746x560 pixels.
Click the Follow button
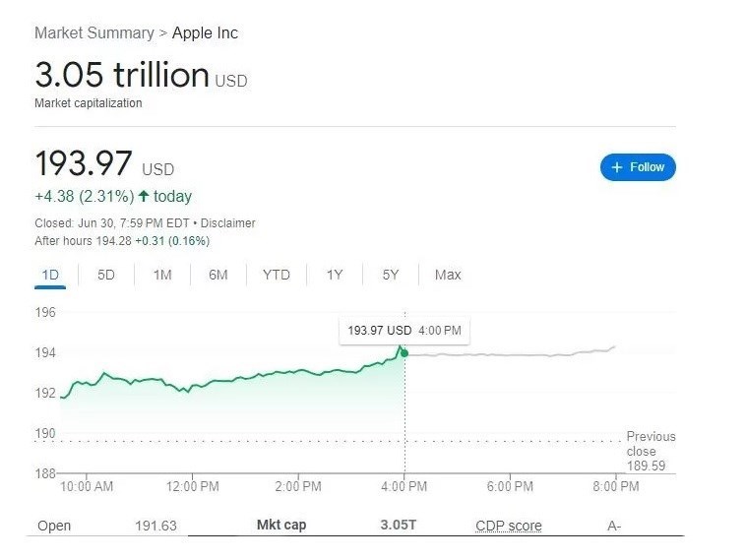tap(638, 167)
